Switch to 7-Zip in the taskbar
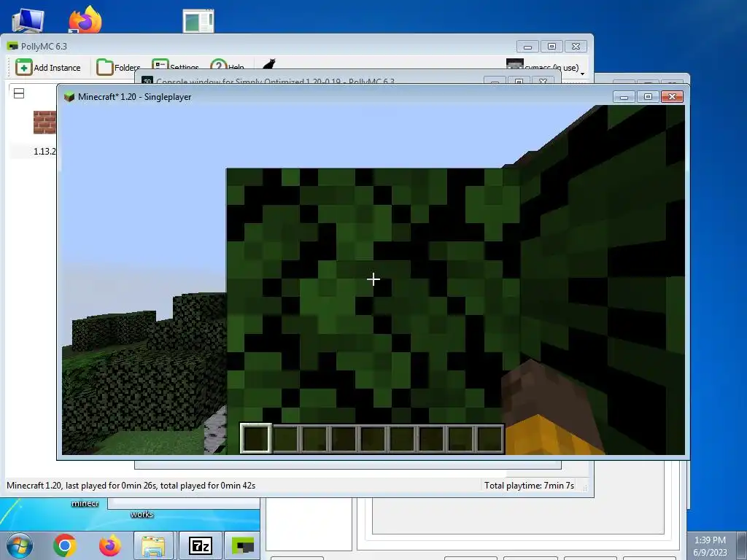This screenshot has height=560, width=747. [200, 545]
